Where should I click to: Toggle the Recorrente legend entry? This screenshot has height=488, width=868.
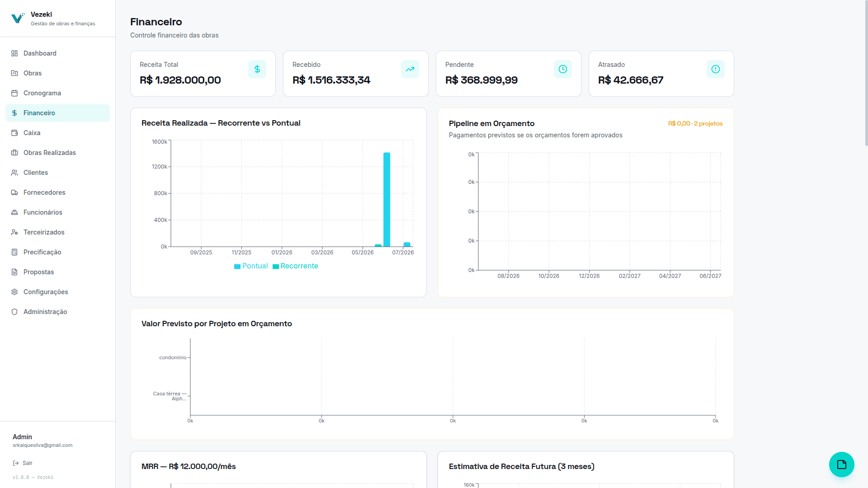(295, 266)
